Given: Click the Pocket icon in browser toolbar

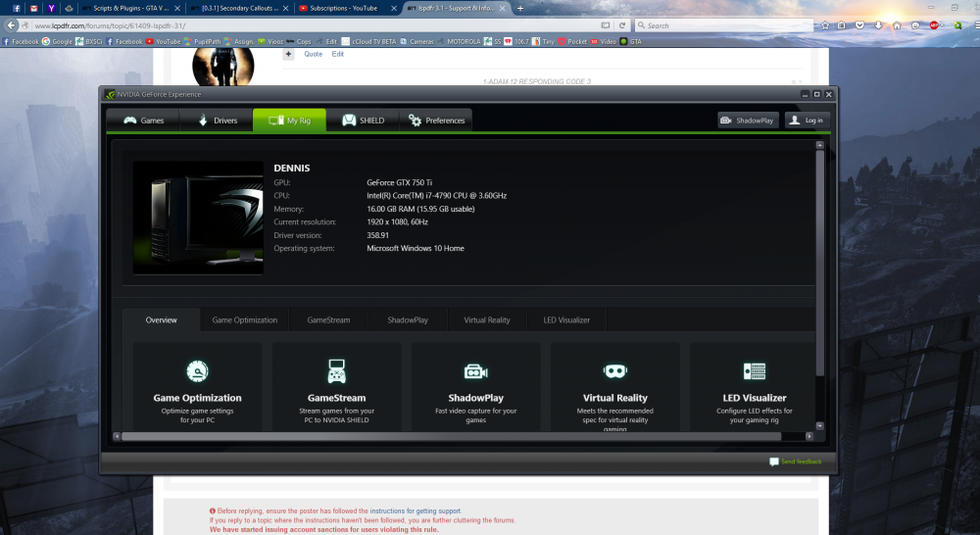Looking at the screenshot, I should [860, 25].
